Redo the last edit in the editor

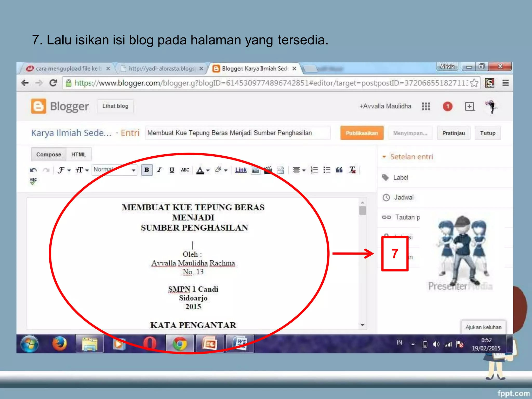click(x=46, y=170)
